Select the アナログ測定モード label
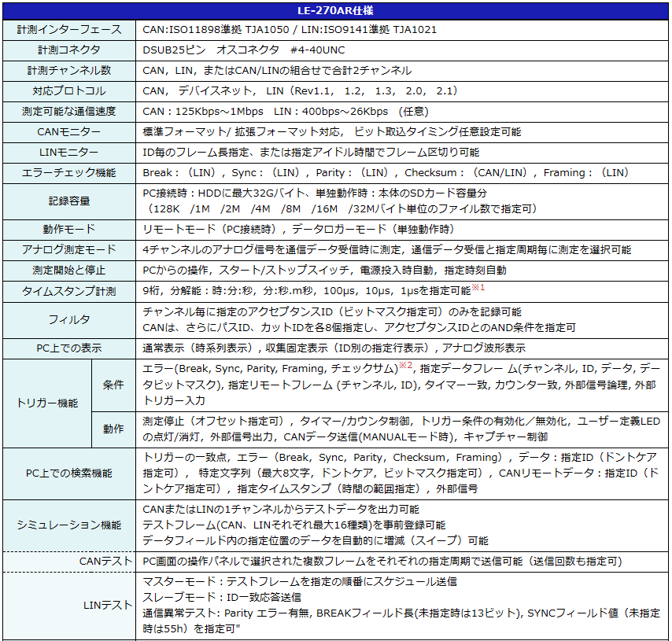The height and width of the screenshot is (641, 672). pos(69,249)
